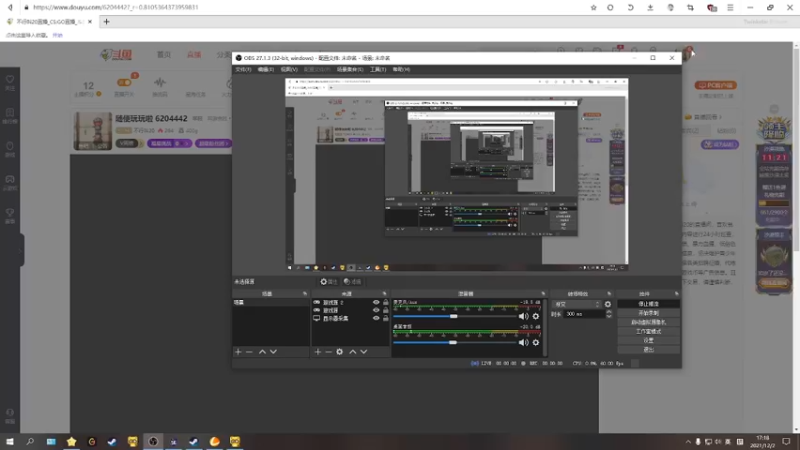This screenshot has height=450, width=800.
Task: Open the scene transition type dropdown
Action: (577, 304)
